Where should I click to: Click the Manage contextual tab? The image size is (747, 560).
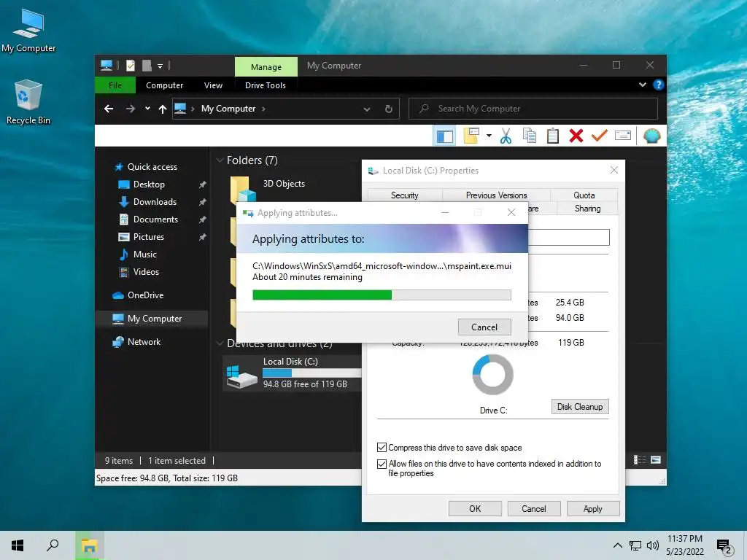coord(266,66)
